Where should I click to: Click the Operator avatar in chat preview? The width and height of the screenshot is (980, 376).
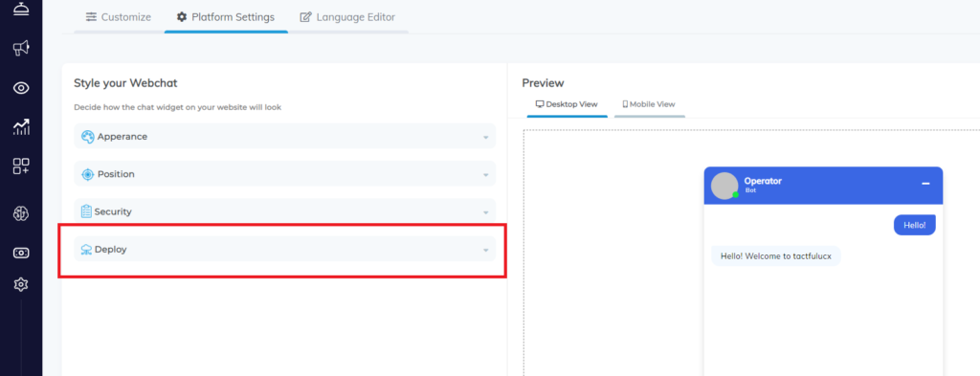pyautogui.click(x=725, y=186)
